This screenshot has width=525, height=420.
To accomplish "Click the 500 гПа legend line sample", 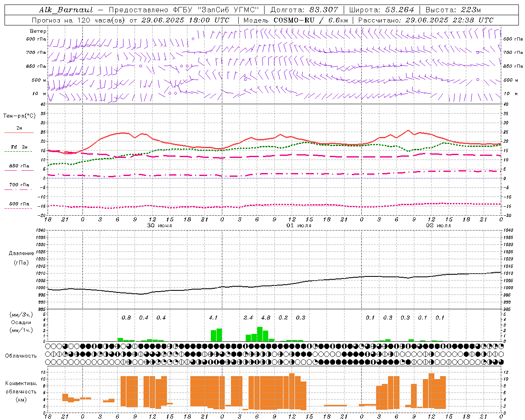I will [x=18, y=209].
